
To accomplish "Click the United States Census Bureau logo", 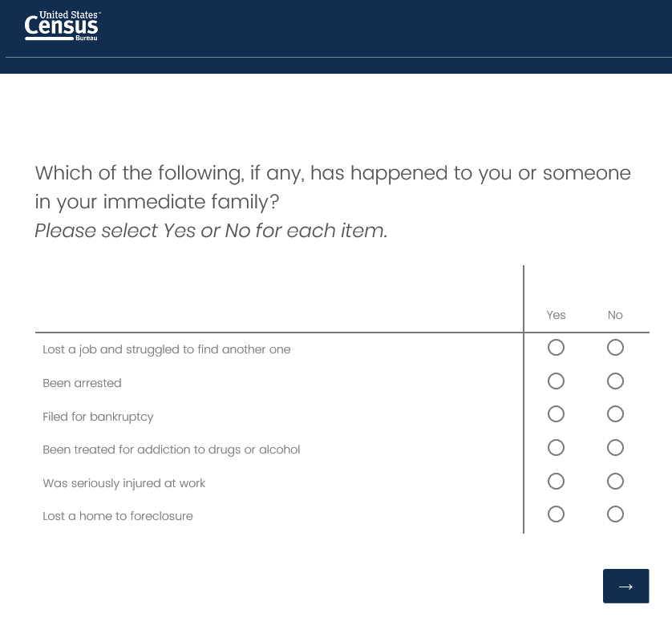I will 62,26.
